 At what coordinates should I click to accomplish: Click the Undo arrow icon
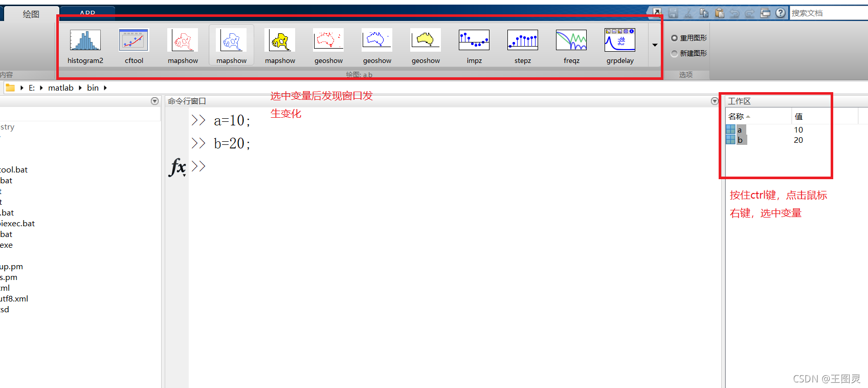pos(735,13)
